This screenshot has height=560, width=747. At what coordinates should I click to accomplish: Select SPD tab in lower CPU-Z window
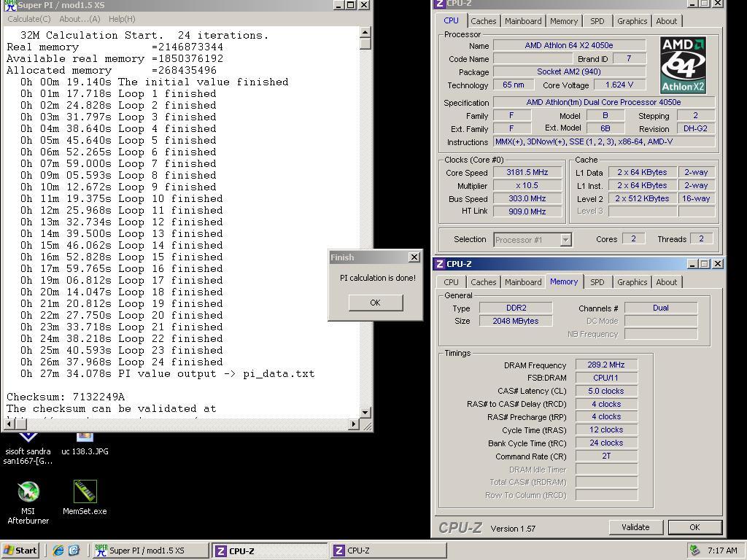coord(597,282)
